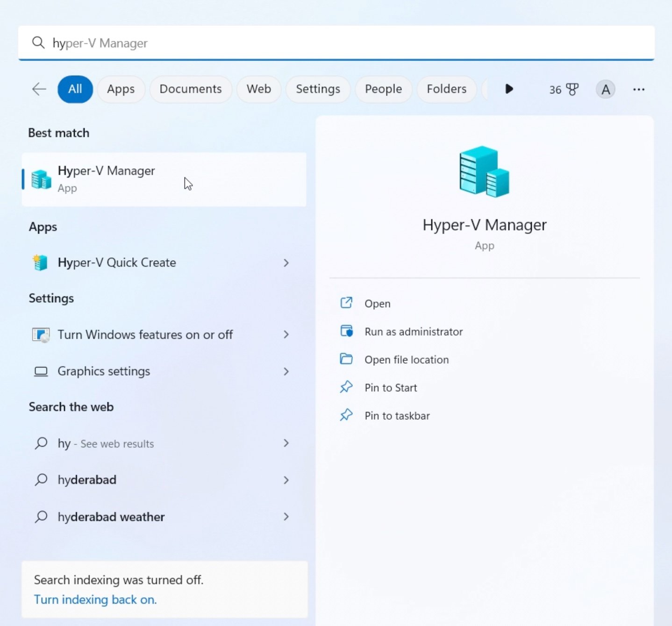This screenshot has width=672, height=626.
Task: Click the back arrow icon
Action: (39, 89)
